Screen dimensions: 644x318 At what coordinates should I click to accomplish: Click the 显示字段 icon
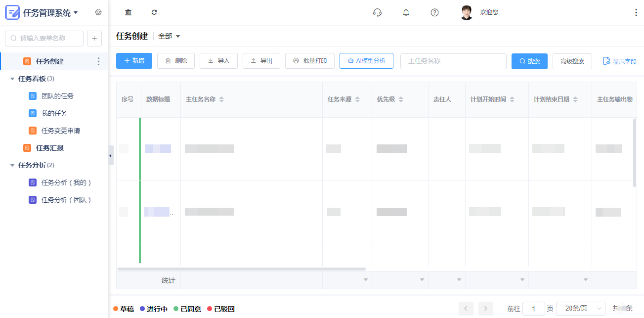(x=606, y=61)
